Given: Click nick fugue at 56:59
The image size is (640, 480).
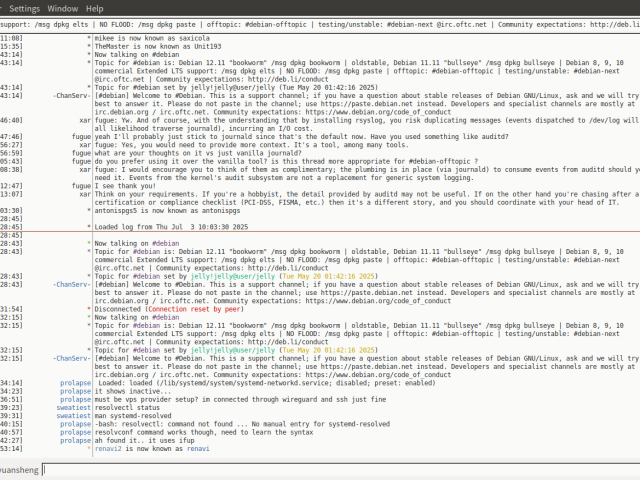Looking at the screenshot, I should coord(82,153).
